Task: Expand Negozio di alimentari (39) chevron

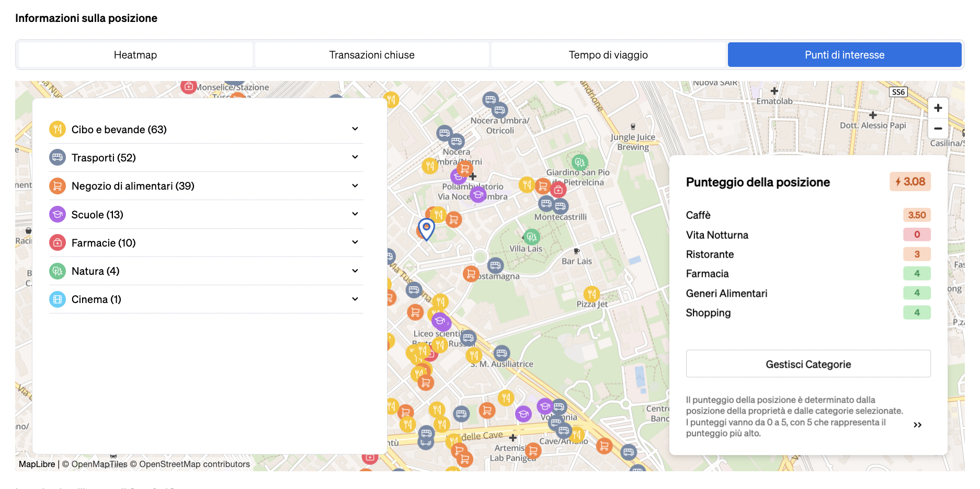Action: click(x=355, y=186)
